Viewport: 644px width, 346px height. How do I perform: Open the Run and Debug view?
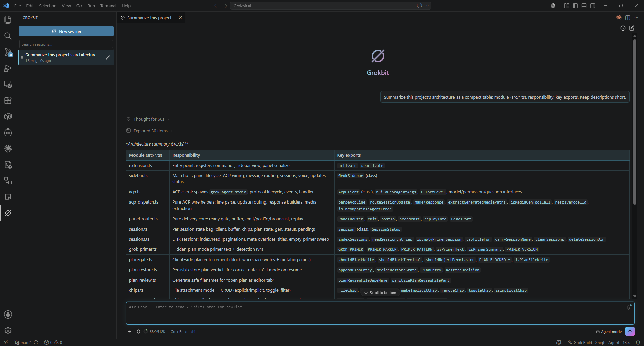(8, 68)
